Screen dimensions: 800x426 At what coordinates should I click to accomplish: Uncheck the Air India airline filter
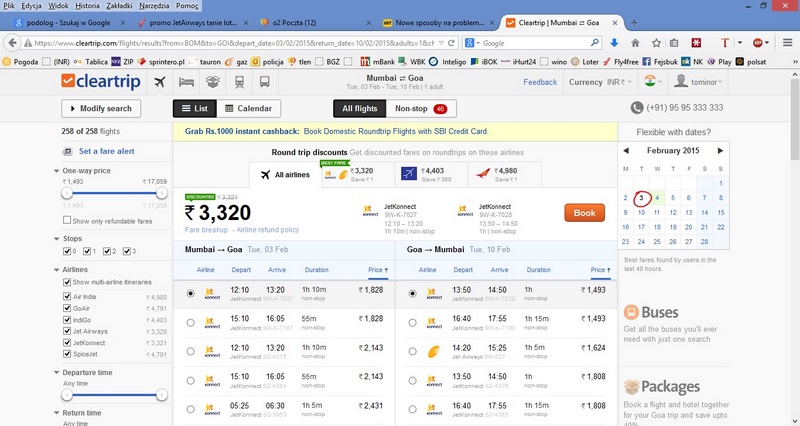(x=67, y=296)
